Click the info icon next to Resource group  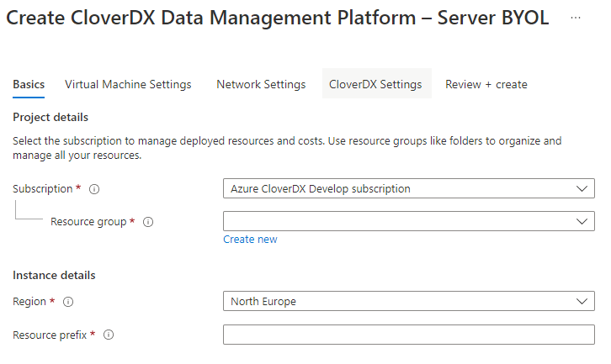pyautogui.click(x=148, y=222)
